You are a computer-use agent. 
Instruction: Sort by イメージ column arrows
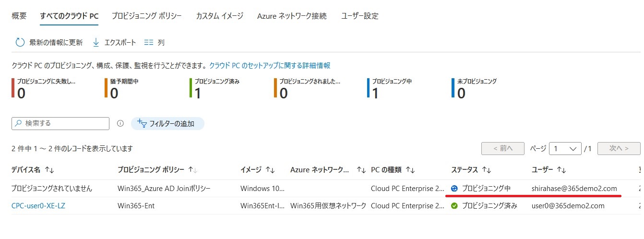tap(270, 170)
